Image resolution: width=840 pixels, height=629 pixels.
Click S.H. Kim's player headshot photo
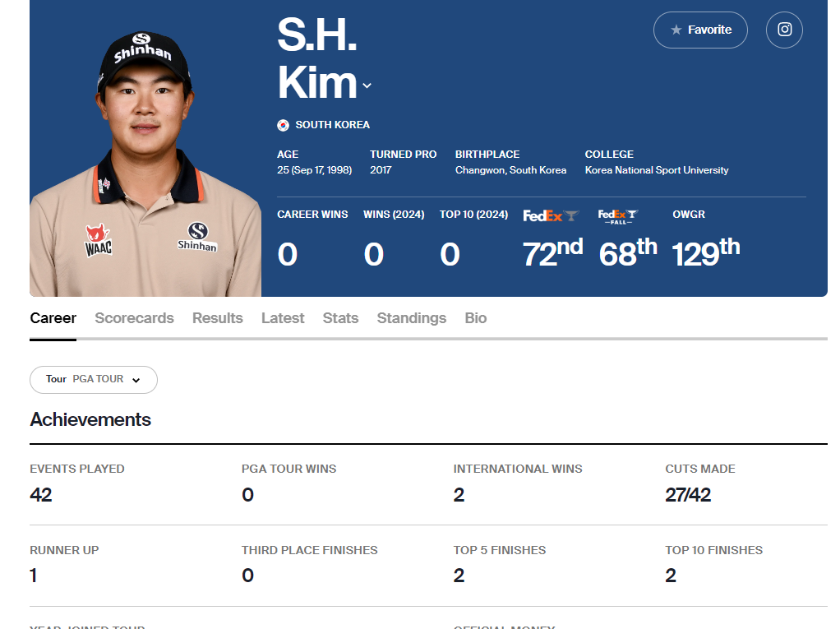point(145,164)
